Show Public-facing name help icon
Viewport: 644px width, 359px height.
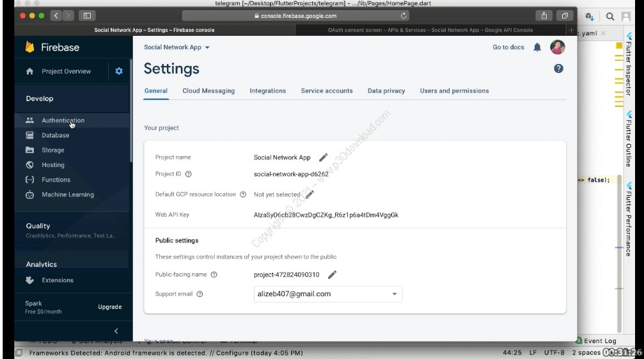(214, 275)
